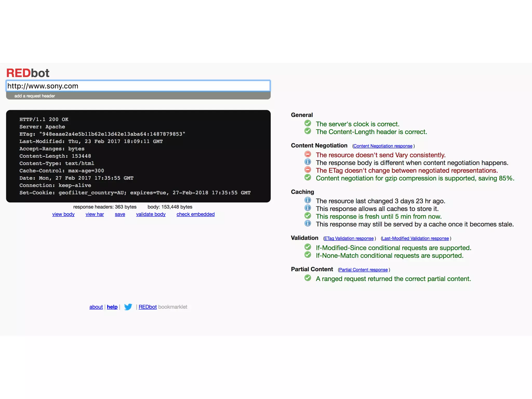Screen dimensions: 532x399
Task: Click info icon beside response body is different message
Action: pyautogui.click(x=308, y=162)
